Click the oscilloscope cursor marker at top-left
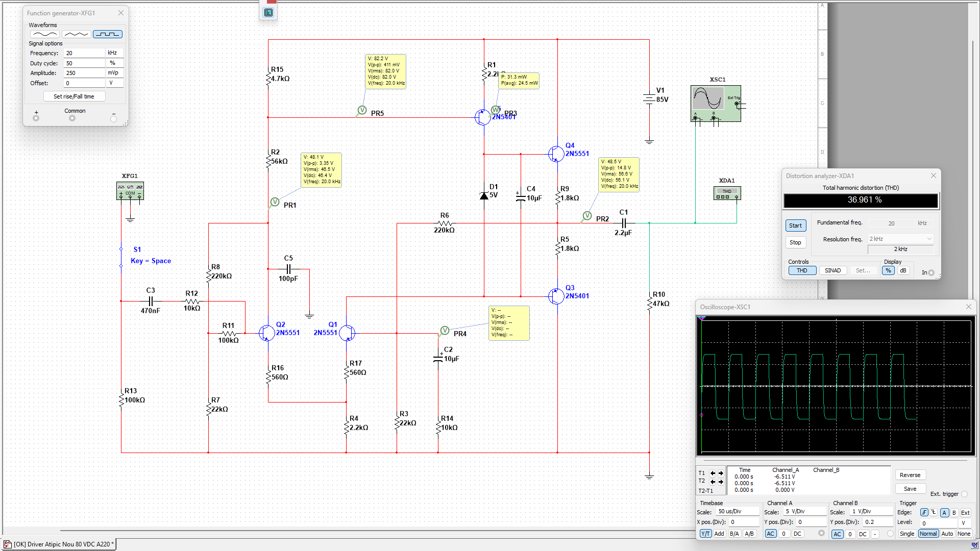The height and width of the screenshot is (551, 980). click(x=702, y=318)
